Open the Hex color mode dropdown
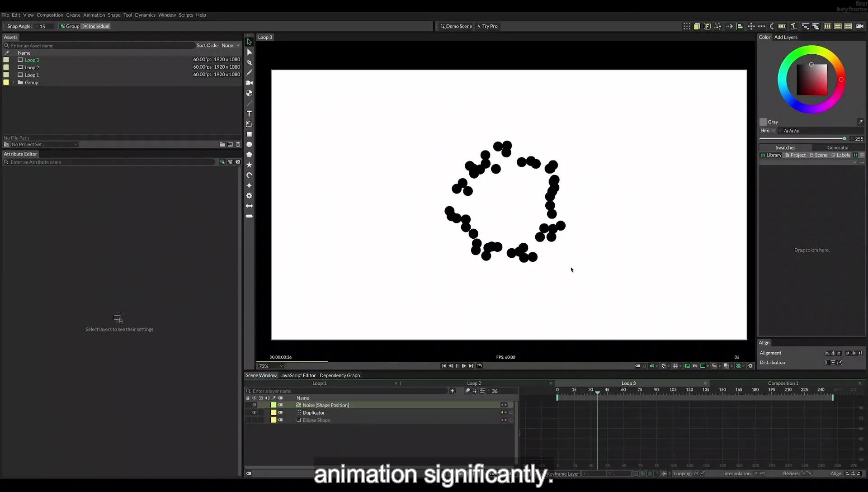 point(768,131)
